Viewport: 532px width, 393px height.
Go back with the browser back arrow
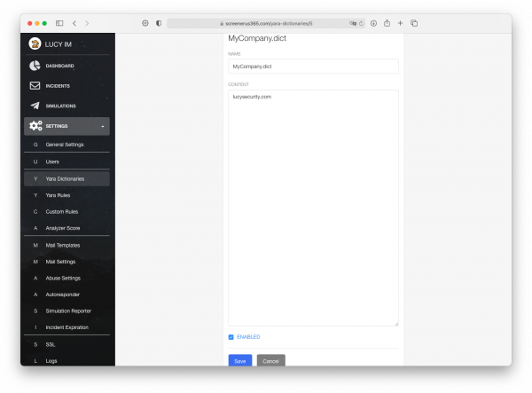[74, 23]
